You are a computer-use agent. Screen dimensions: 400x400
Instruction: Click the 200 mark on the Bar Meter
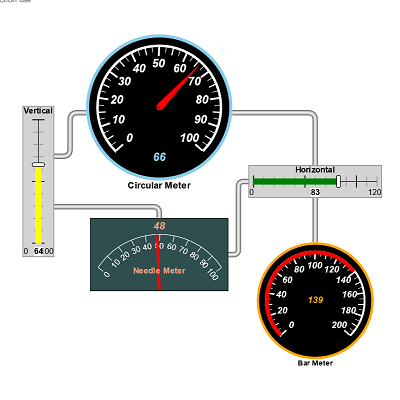pyautogui.click(x=339, y=325)
